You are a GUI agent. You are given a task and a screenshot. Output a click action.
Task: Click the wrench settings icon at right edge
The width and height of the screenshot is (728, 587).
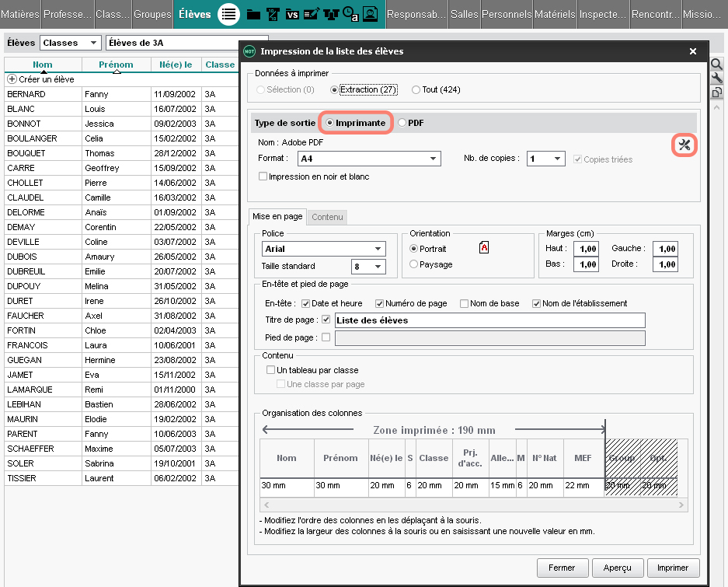click(x=717, y=78)
